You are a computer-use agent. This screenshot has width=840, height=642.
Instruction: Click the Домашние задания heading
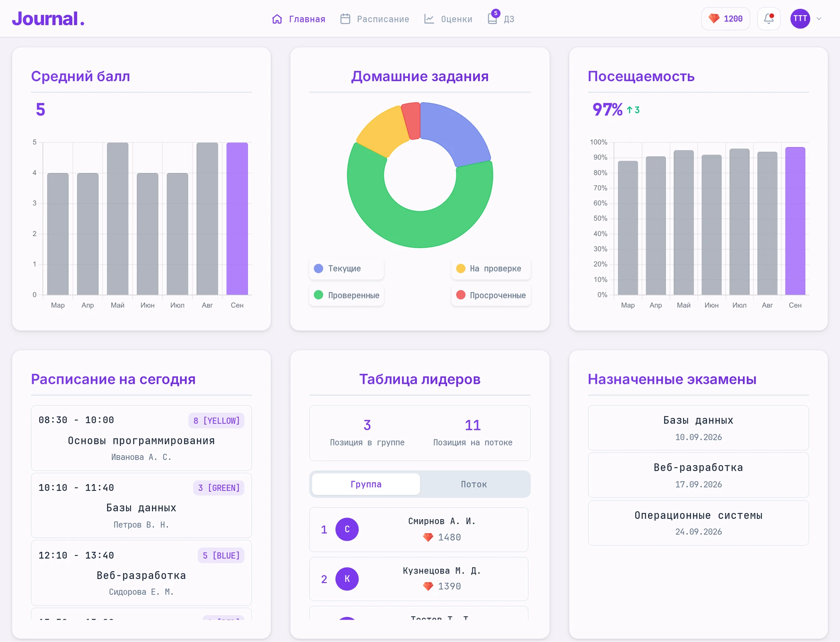tap(420, 76)
